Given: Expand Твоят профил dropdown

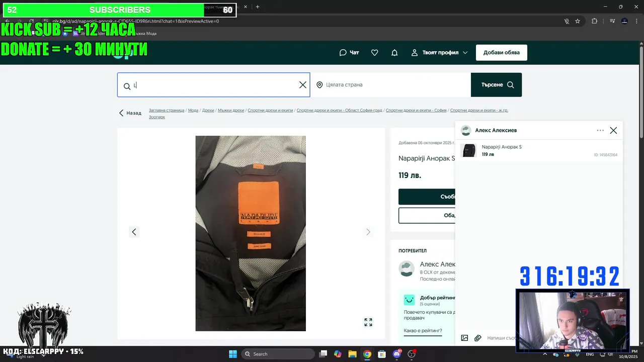Looking at the screenshot, I should 439,52.
